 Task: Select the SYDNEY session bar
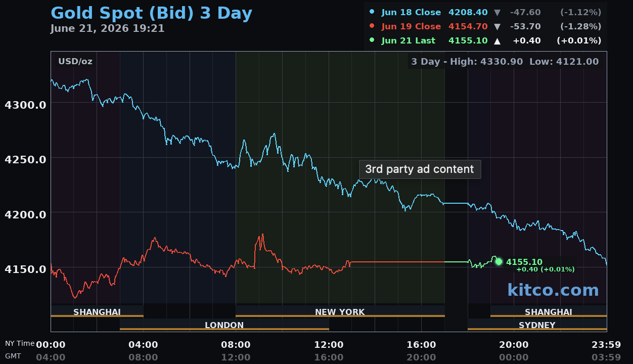tap(537, 325)
